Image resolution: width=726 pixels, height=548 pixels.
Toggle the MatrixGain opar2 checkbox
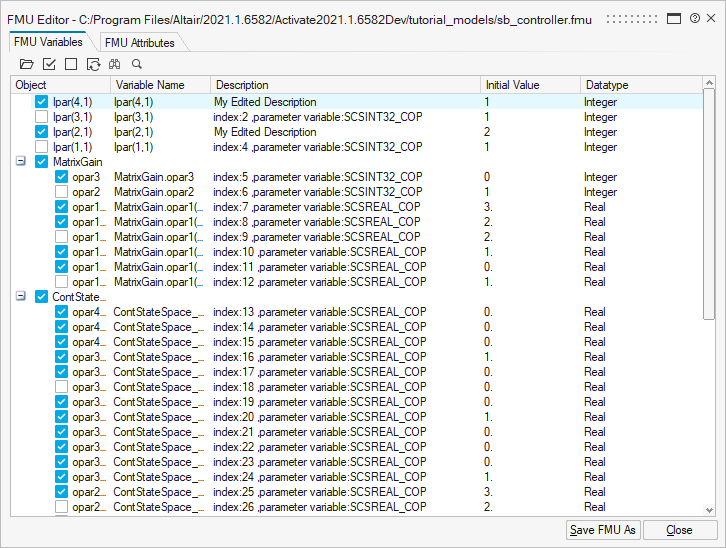62,192
